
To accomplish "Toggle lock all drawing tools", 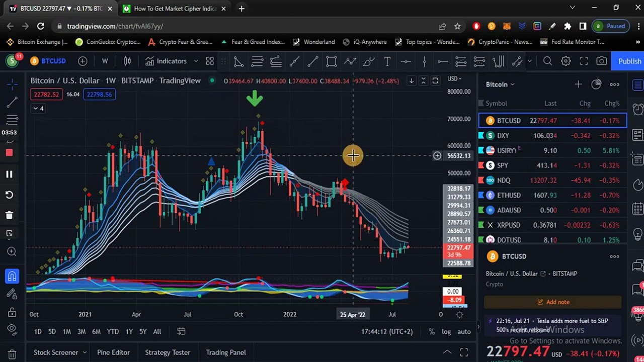I will tap(12, 312).
